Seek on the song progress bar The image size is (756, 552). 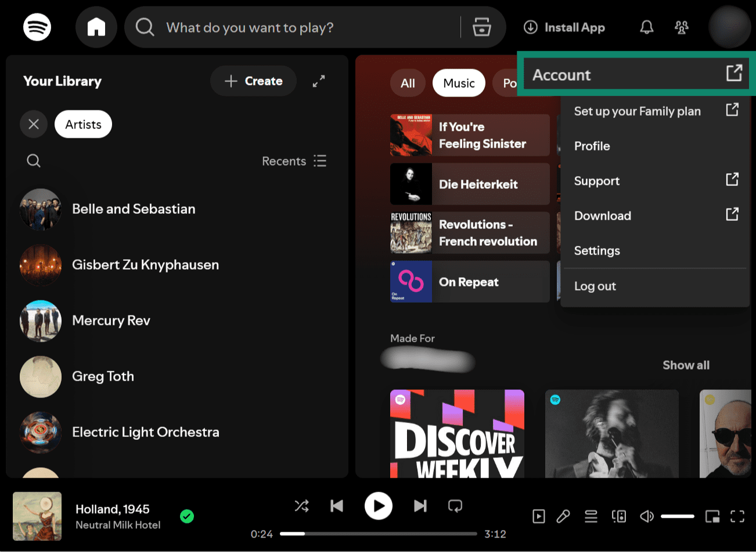(377, 533)
